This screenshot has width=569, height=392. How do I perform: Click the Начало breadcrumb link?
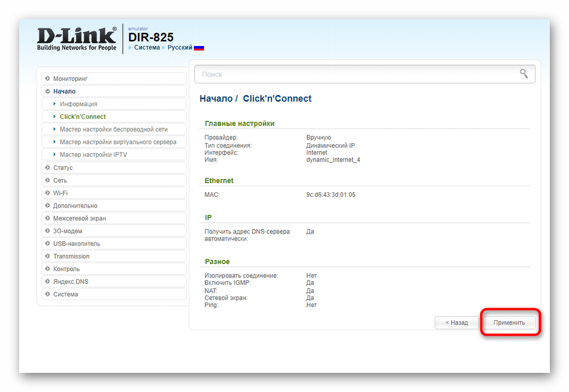coord(216,99)
